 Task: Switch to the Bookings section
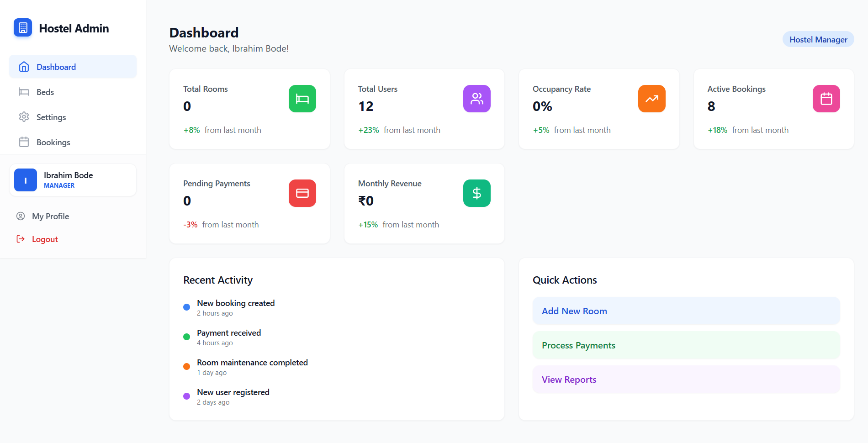pos(53,142)
